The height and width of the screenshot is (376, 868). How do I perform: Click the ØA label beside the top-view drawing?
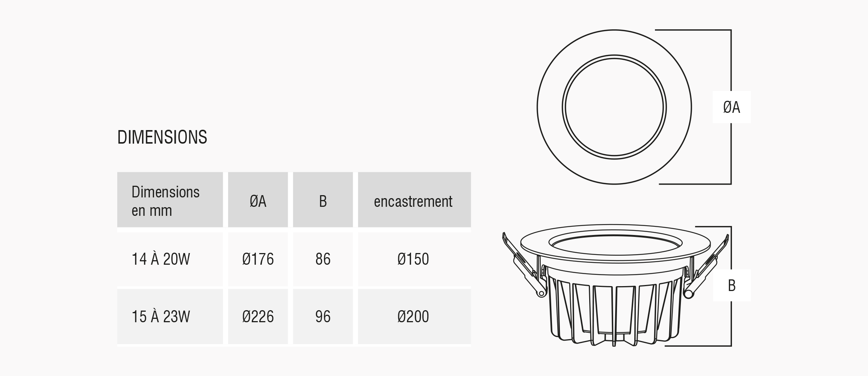point(731,107)
